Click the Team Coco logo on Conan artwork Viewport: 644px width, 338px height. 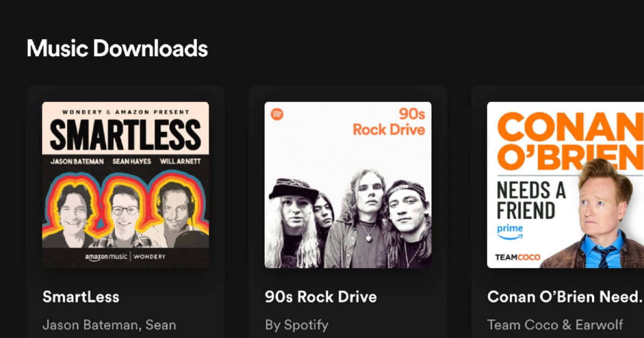[x=517, y=258]
